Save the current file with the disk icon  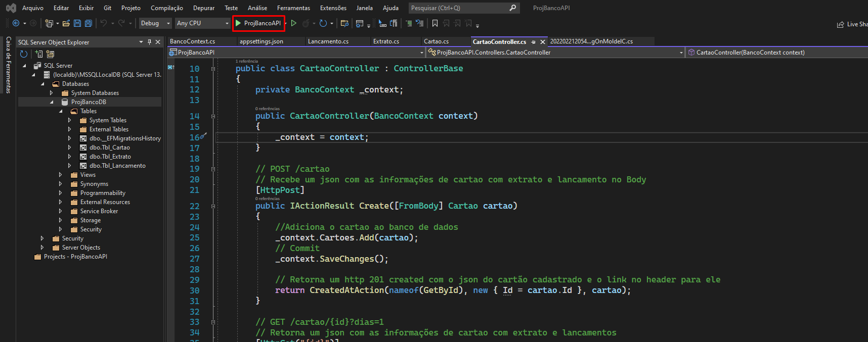coord(77,23)
